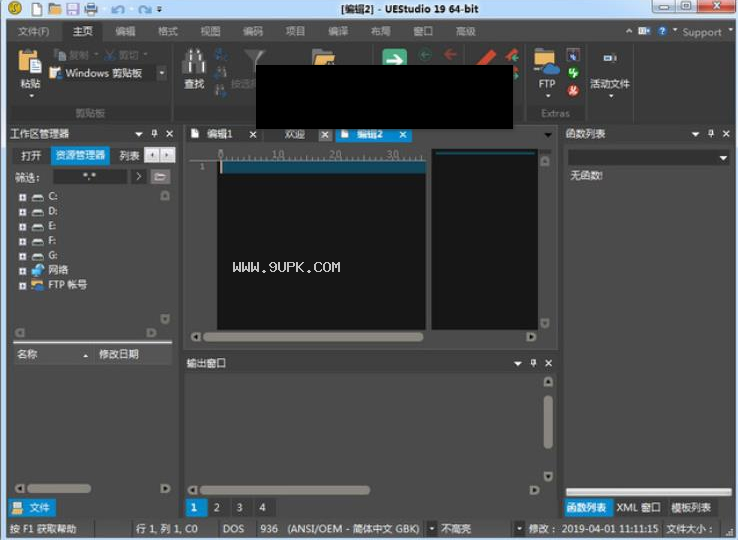Select the 列表 tab in workspace manager
Image resolution: width=738 pixels, height=540 pixels.
pyautogui.click(x=129, y=155)
